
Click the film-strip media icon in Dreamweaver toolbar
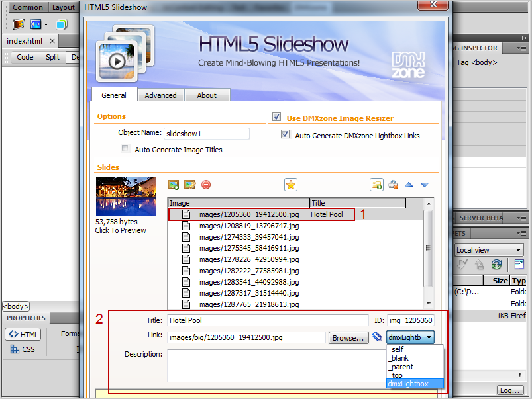pos(19,24)
